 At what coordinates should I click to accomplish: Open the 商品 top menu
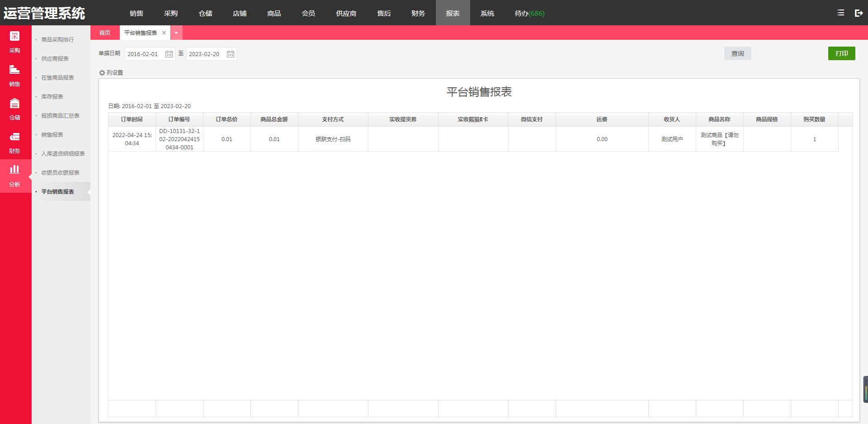tap(274, 13)
